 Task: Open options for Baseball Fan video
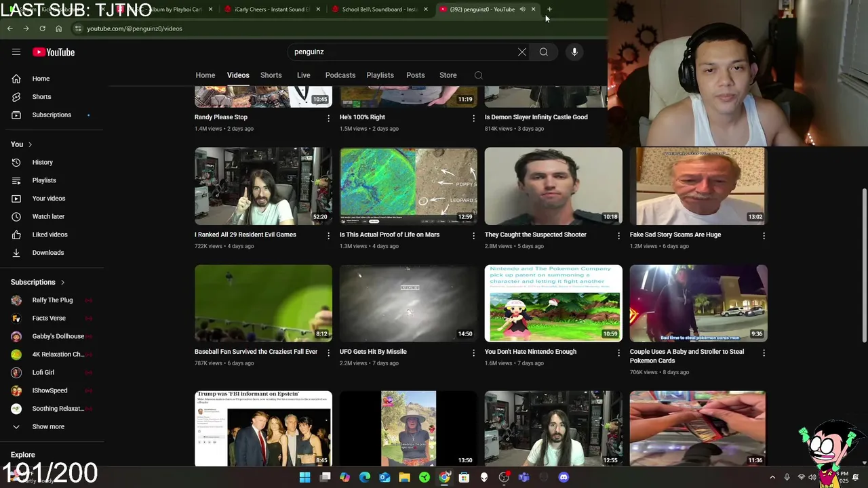tap(328, 352)
